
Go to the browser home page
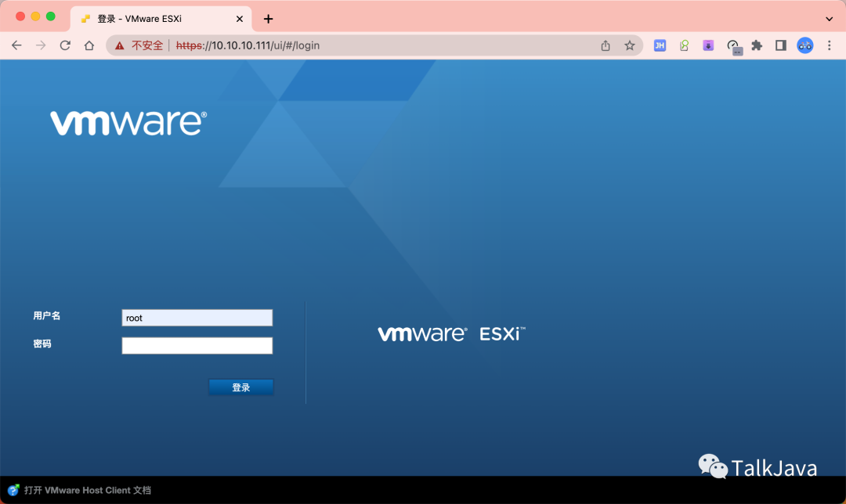89,45
